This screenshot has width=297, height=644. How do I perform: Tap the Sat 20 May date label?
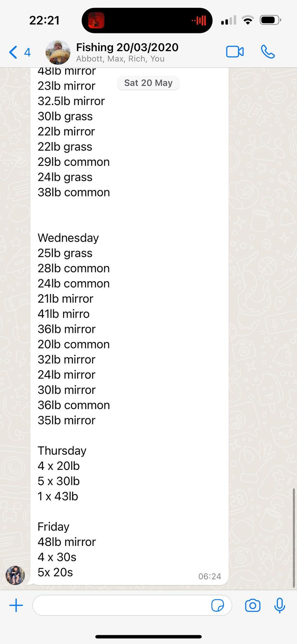point(148,83)
